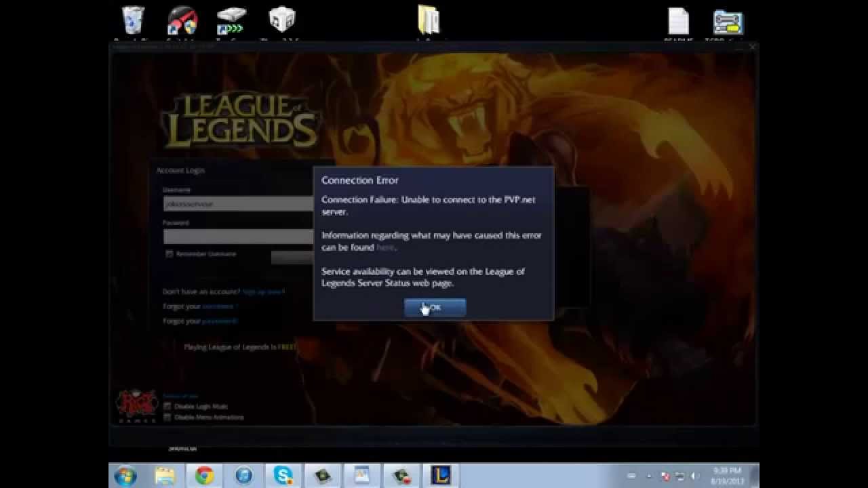Select the League of Legends taskbar icon
The image size is (868, 488).
tap(441, 476)
